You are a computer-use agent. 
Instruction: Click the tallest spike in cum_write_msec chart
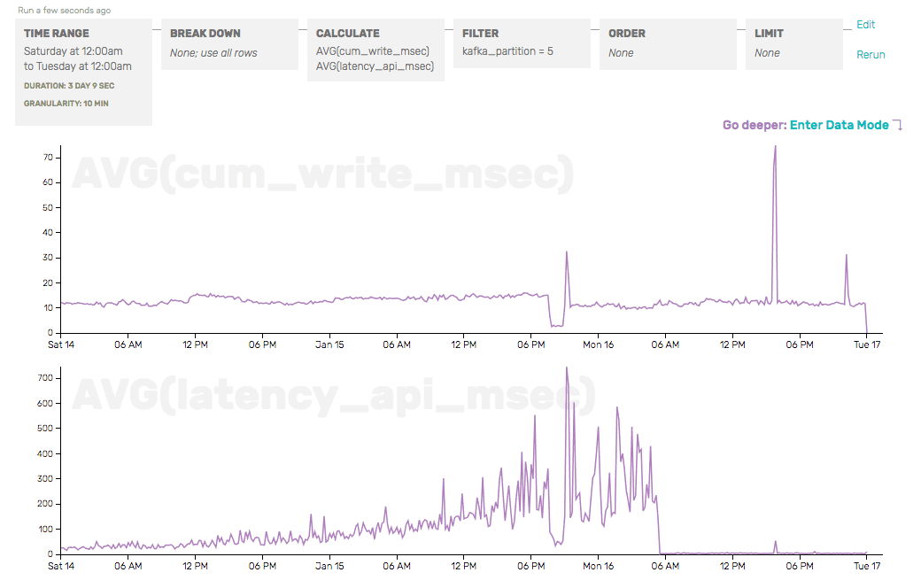(775, 148)
